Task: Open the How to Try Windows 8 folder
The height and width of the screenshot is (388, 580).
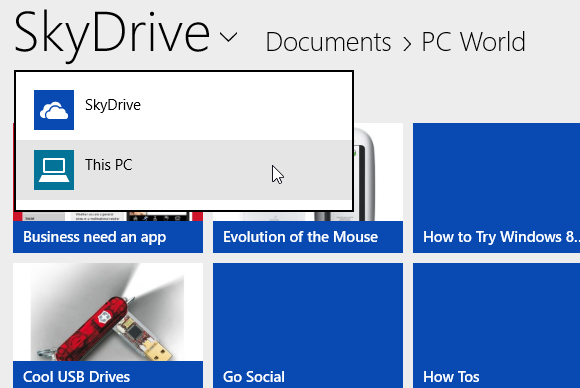Action: 496,188
